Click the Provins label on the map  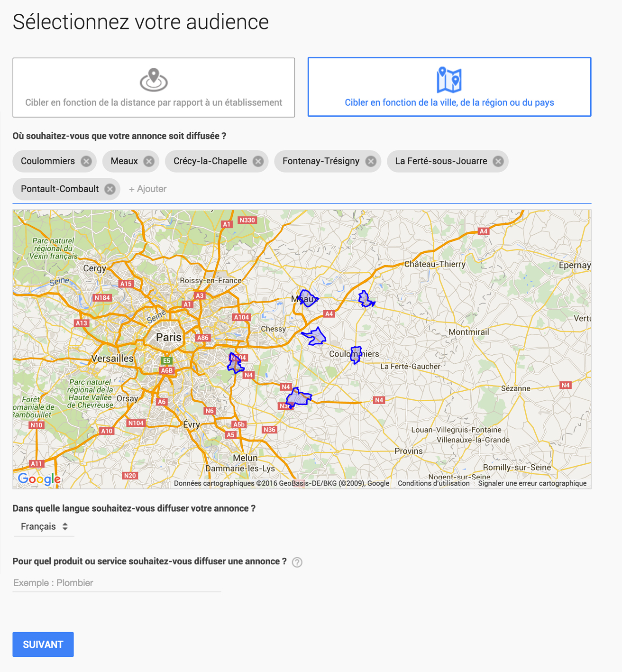[x=409, y=451]
